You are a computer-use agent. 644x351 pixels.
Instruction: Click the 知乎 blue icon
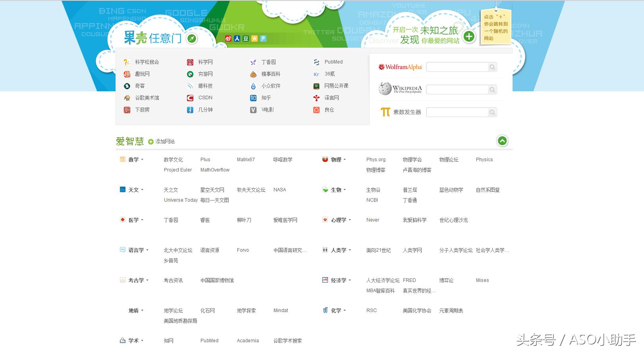pyautogui.click(x=253, y=98)
